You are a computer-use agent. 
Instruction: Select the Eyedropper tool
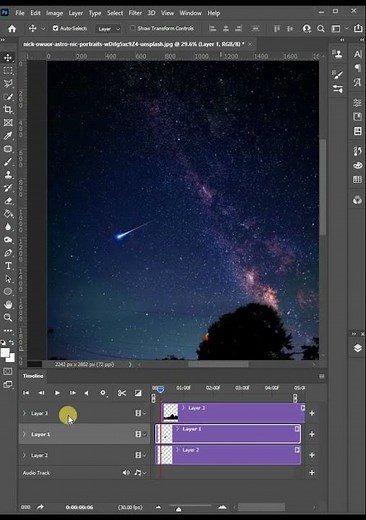tap(8, 135)
